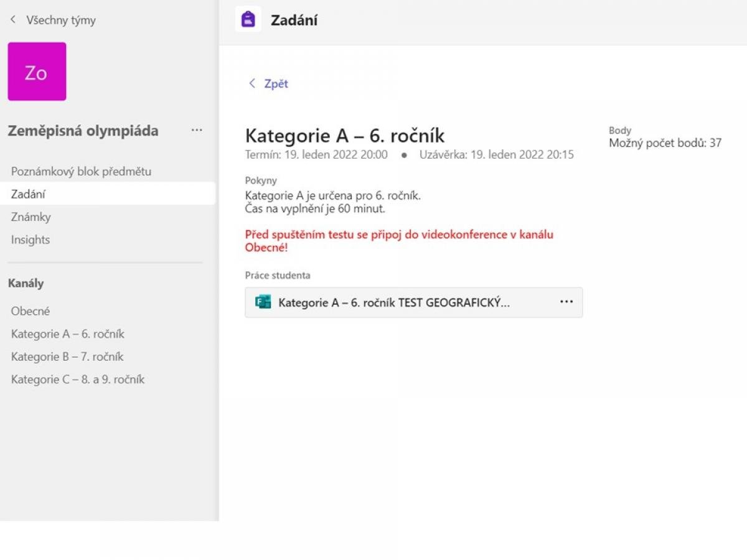Go to Všechny týmy list

point(60,20)
